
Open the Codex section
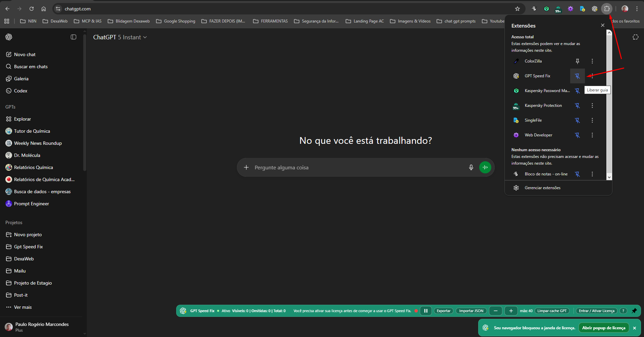20,90
